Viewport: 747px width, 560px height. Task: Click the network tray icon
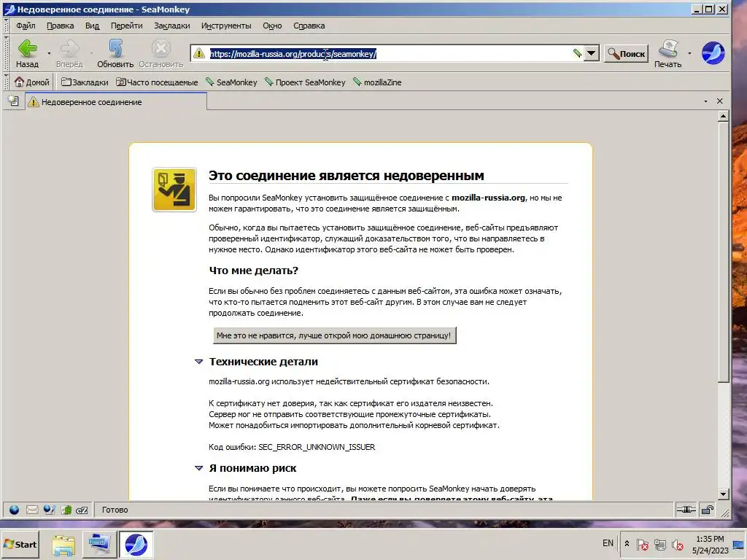(x=660, y=544)
